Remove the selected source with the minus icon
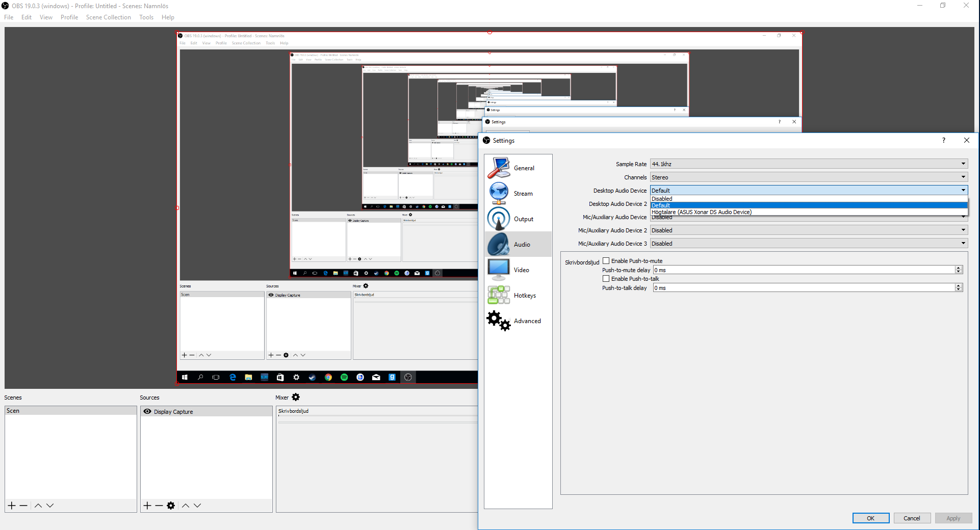This screenshot has height=530, width=980. tap(159, 506)
